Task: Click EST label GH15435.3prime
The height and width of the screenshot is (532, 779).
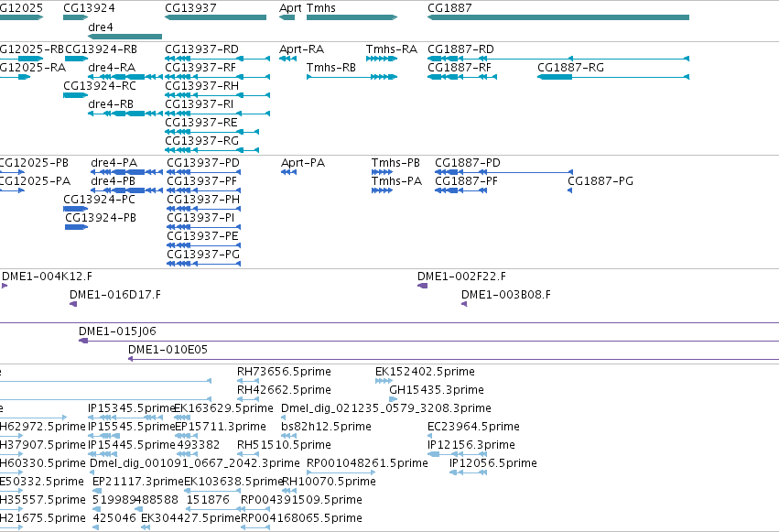Action: pyautogui.click(x=437, y=390)
